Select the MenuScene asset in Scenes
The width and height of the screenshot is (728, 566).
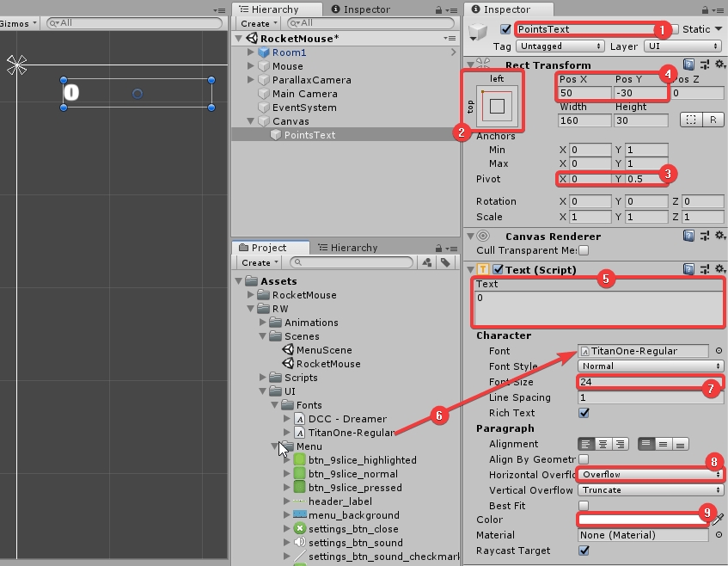tap(324, 350)
